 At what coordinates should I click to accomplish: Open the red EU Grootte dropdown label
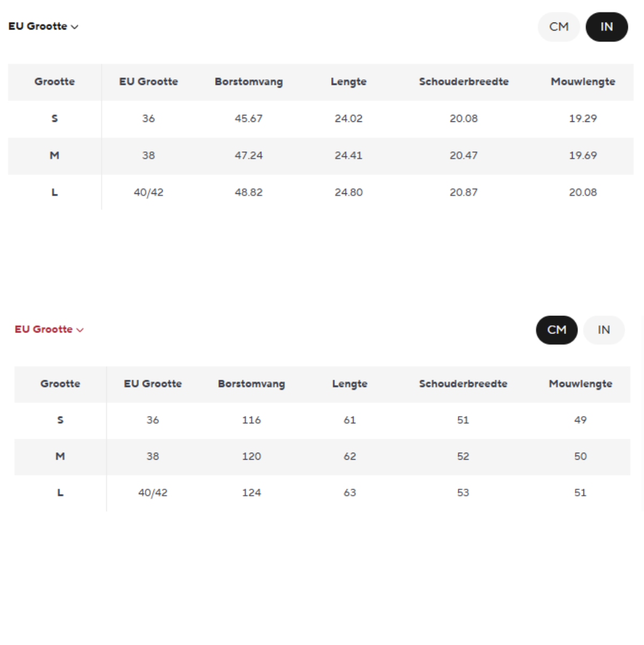pos(43,329)
